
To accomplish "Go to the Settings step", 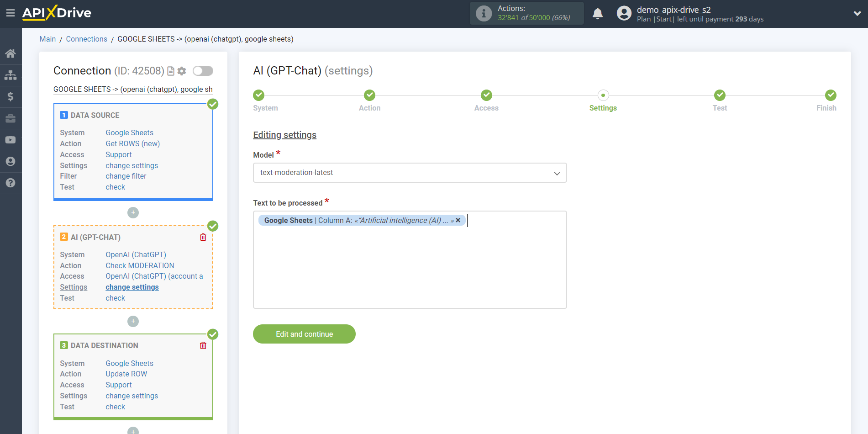I will (603, 95).
